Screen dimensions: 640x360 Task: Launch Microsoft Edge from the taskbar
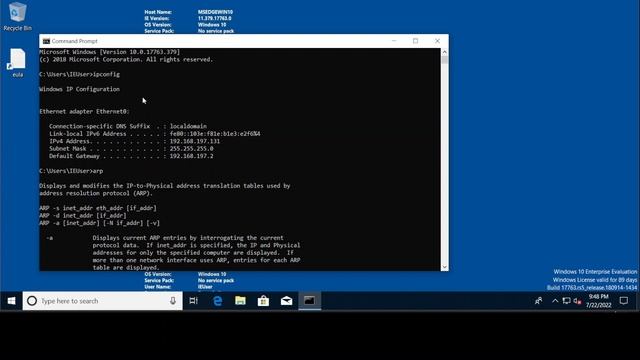click(x=218, y=301)
